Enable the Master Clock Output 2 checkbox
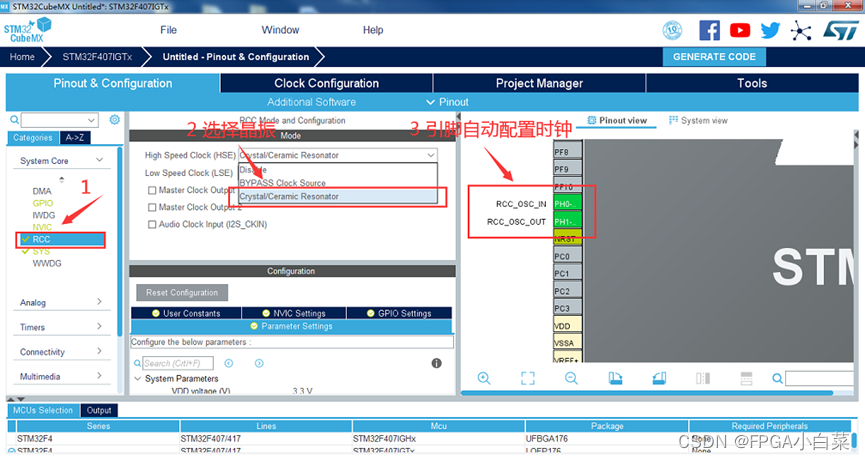 pyautogui.click(x=152, y=207)
